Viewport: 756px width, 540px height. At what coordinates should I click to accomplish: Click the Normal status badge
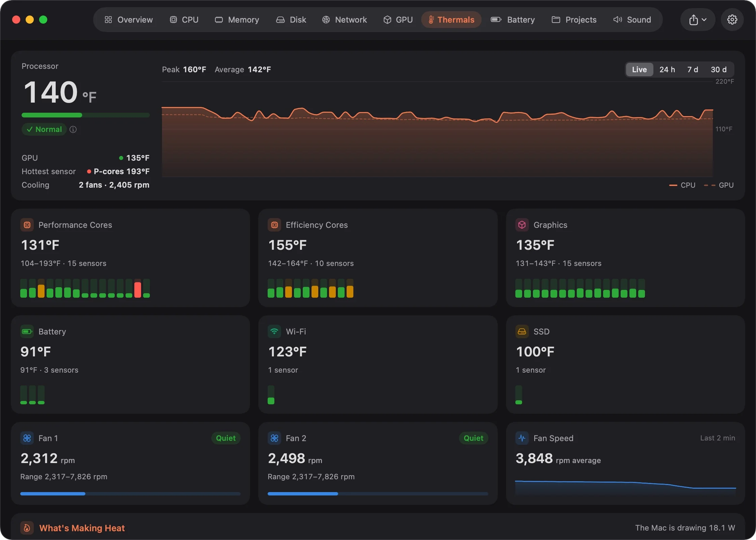(44, 129)
